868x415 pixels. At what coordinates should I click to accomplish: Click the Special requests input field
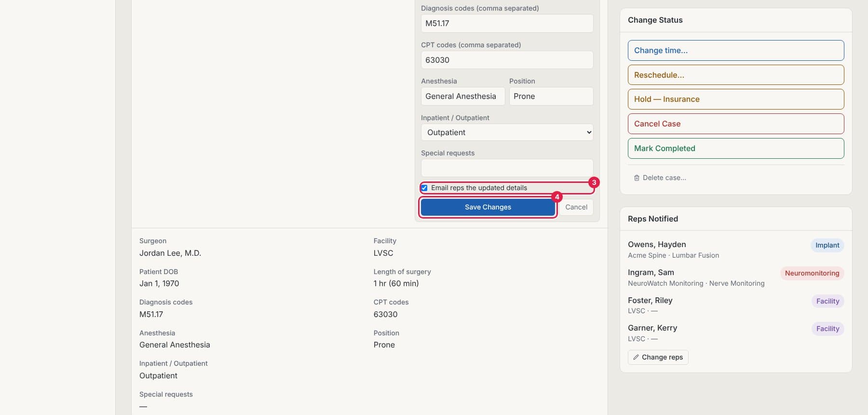(507, 168)
